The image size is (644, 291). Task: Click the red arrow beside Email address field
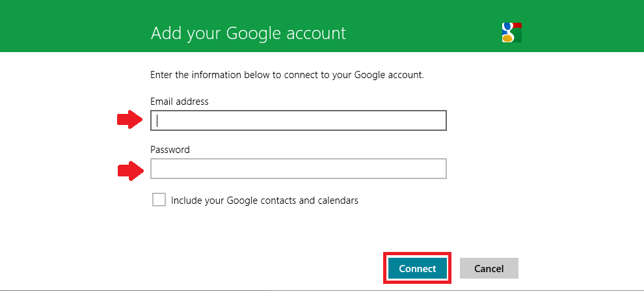130,120
